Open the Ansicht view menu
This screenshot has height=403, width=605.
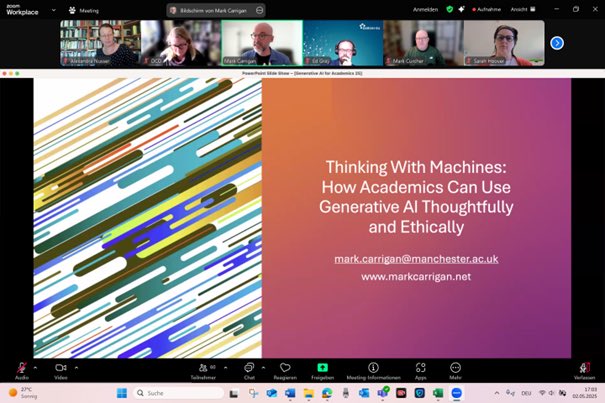[x=523, y=9]
